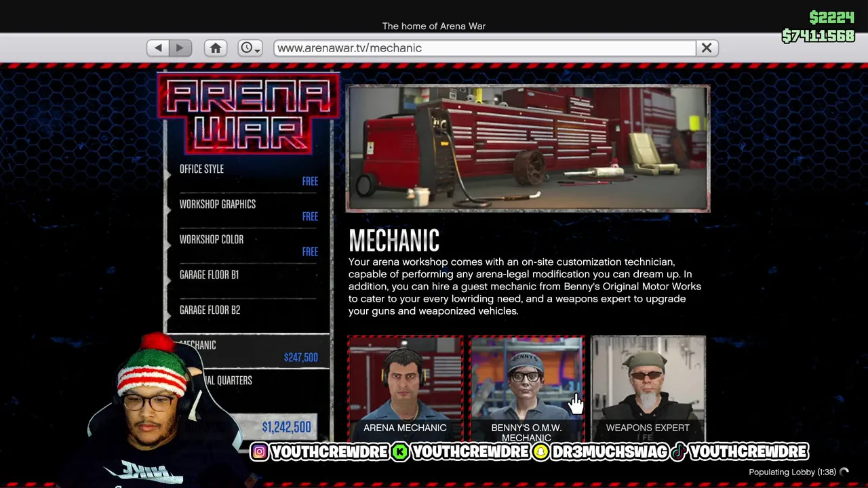Select the Mechanic option priced $247,500
Screen dimensions: 868x488
248,351
